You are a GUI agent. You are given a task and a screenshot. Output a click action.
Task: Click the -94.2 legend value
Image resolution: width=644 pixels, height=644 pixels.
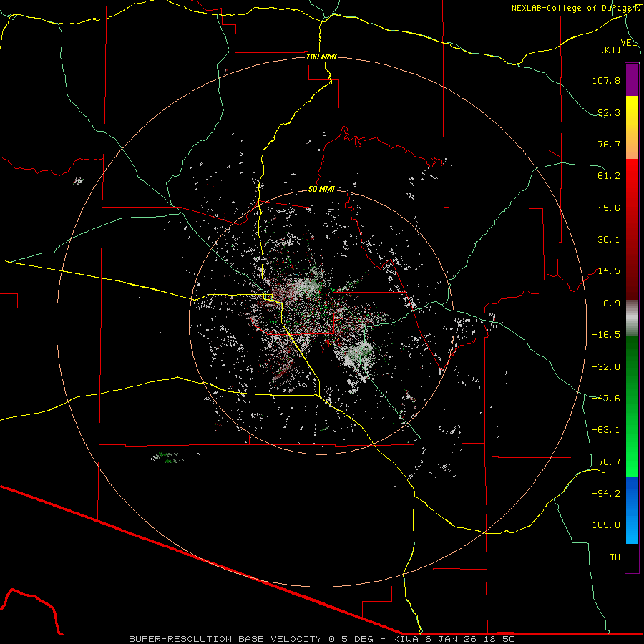coord(606,493)
